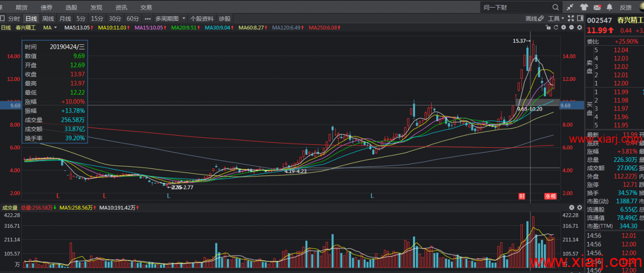
Task: Open volume panel settings gear
Action: (579, 207)
